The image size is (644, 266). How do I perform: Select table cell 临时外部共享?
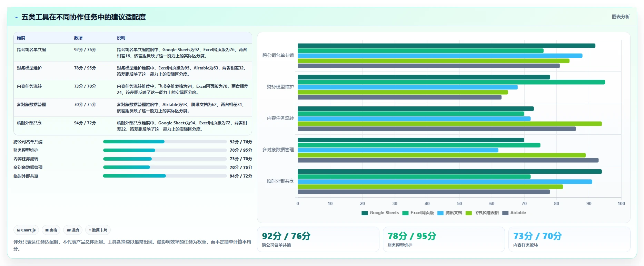pos(29,123)
